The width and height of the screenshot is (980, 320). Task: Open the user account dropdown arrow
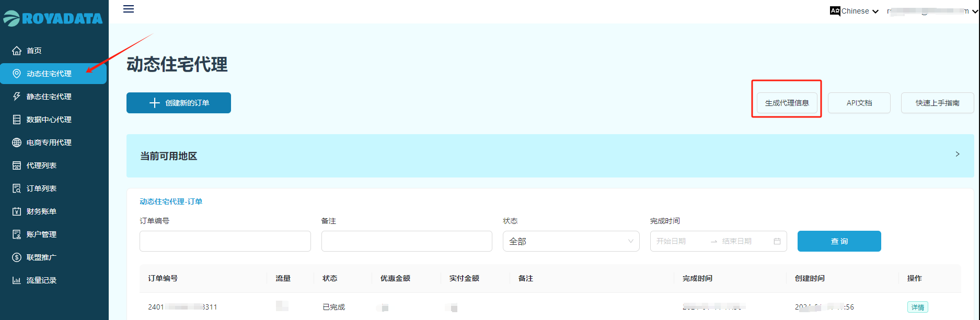point(975,11)
